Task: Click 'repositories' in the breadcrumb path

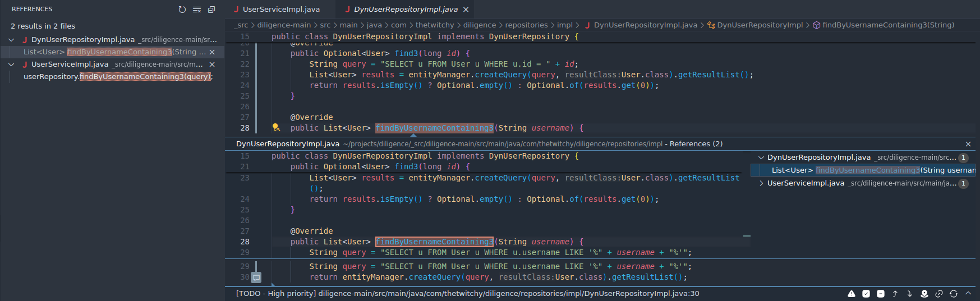Action: click(x=526, y=25)
